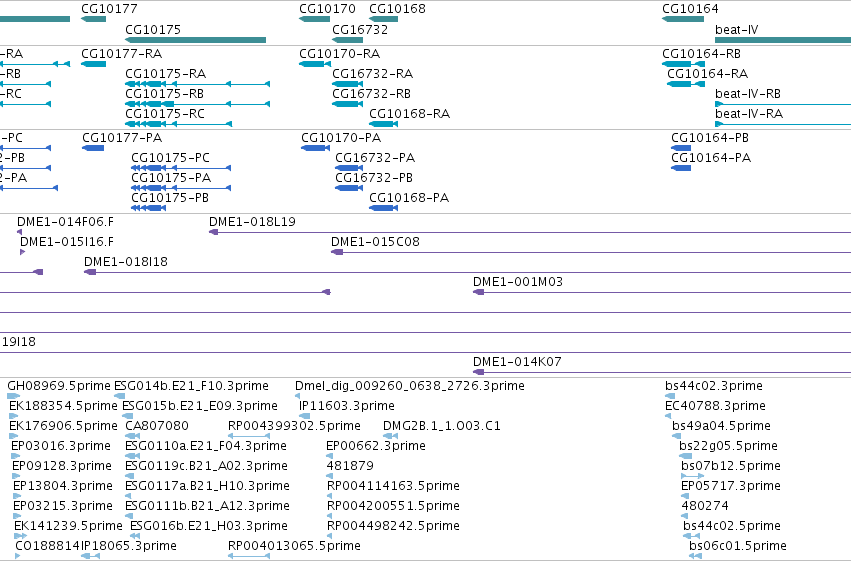Click EST bs07b12.5prime
The height and width of the screenshot is (561, 851).
click(x=693, y=476)
